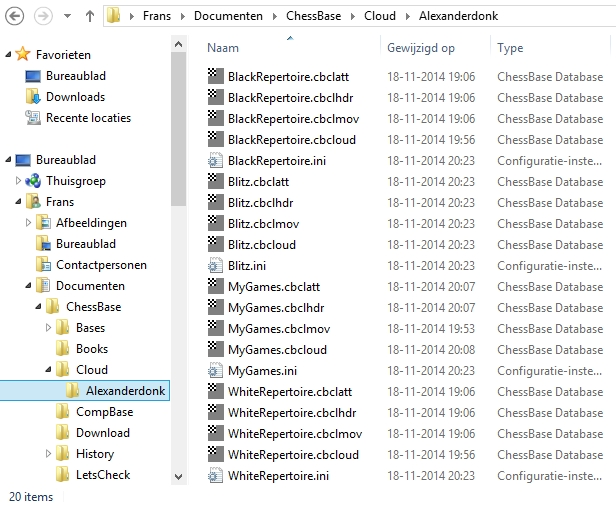This screenshot has width=616, height=506.
Task: Sort files by Naam column
Action: point(223,48)
